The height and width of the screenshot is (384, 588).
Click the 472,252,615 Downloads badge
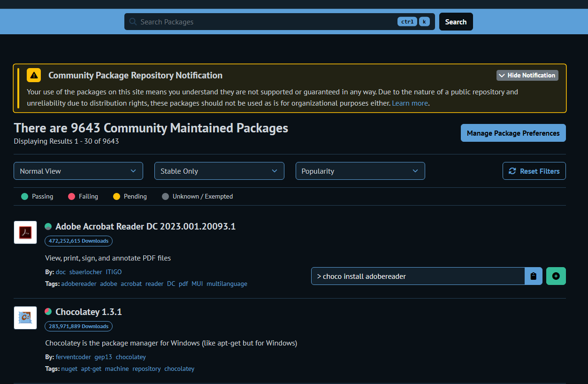78,241
